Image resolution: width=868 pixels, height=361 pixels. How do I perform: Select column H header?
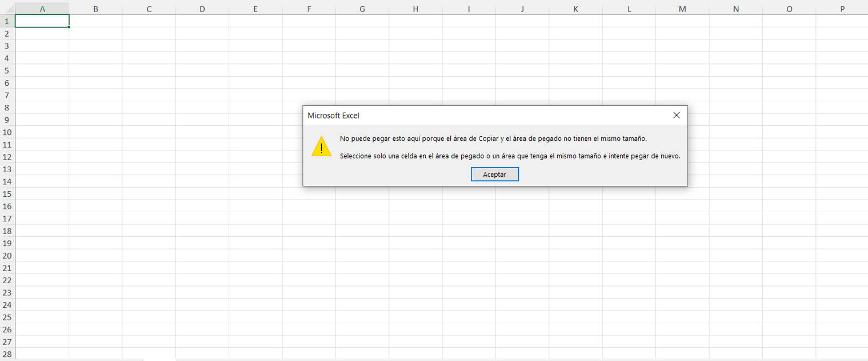coord(415,9)
